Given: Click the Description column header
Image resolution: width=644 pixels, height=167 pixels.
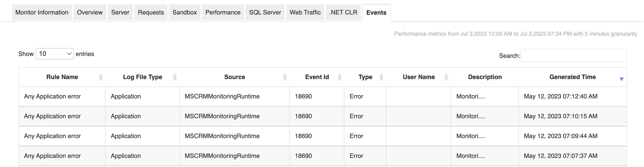Looking at the screenshot, I should coord(485,77).
